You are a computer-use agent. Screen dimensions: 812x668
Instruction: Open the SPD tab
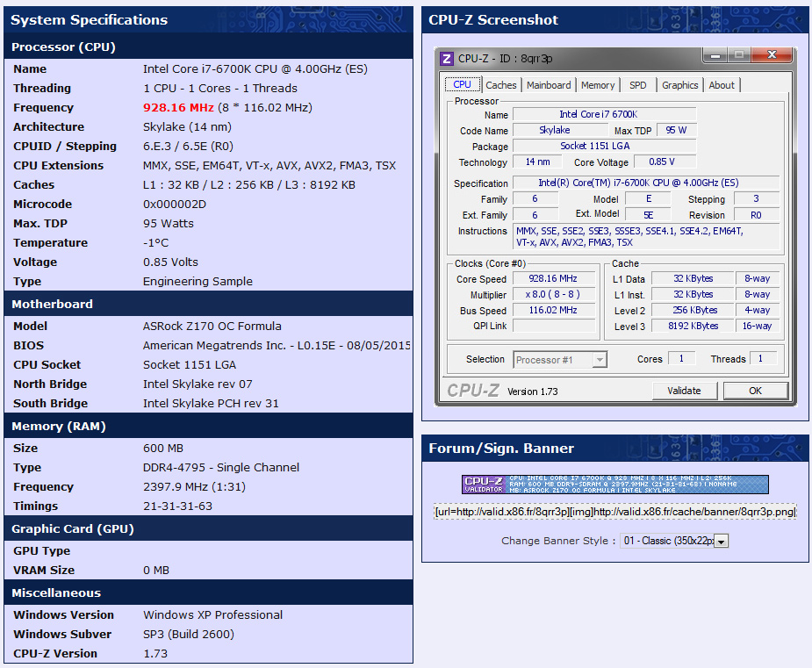[638, 85]
